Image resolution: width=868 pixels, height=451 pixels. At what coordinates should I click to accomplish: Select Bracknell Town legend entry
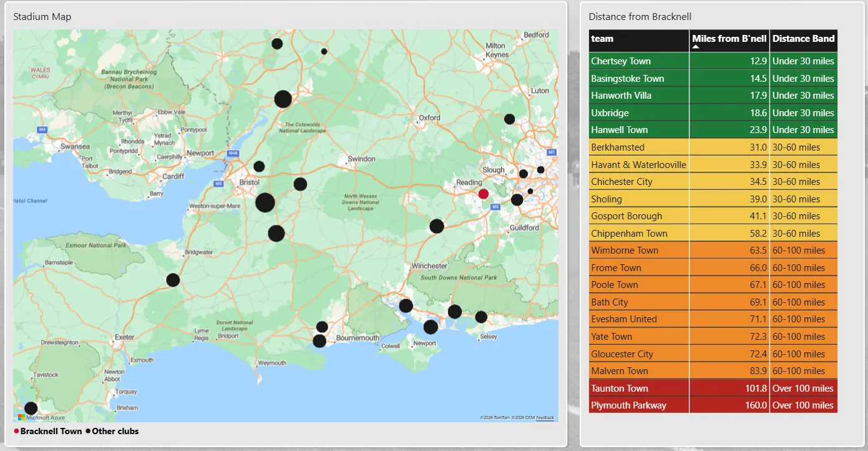point(48,431)
